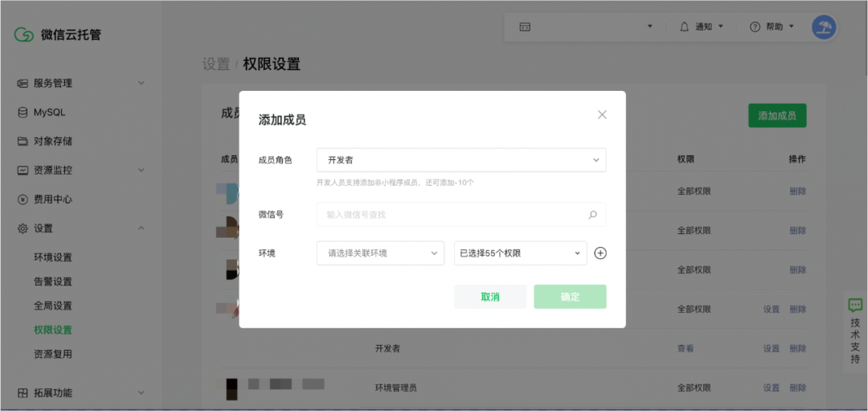The image size is (868, 411).
Task: Click the help question mark icon
Action: [755, 27]
